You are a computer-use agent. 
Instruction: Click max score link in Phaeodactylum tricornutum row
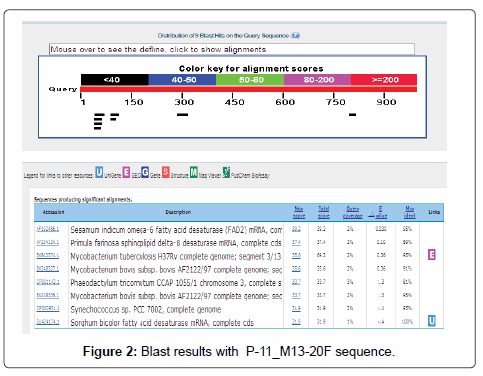coord(296,282)
